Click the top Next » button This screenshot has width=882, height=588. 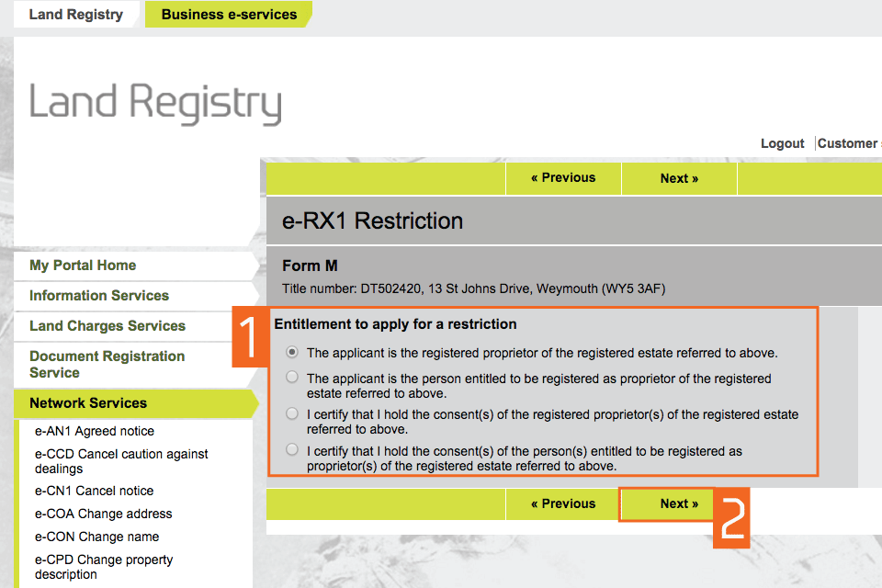tap(679, 178)
